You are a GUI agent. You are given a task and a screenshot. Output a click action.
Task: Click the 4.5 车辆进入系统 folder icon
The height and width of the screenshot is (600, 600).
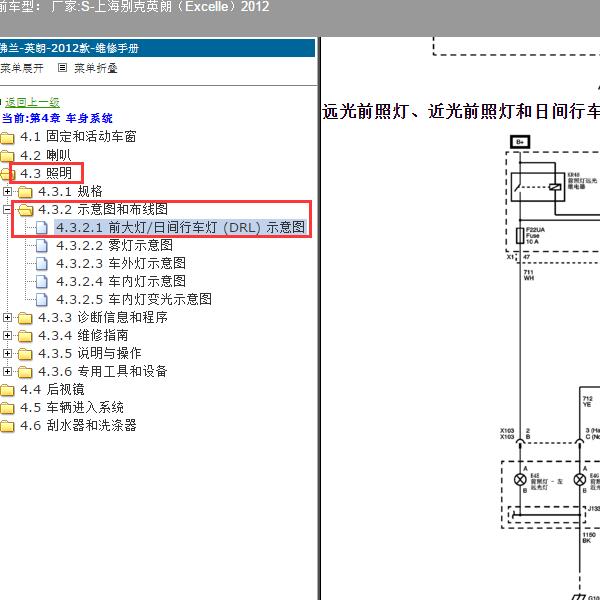click(x=7, y=408)
